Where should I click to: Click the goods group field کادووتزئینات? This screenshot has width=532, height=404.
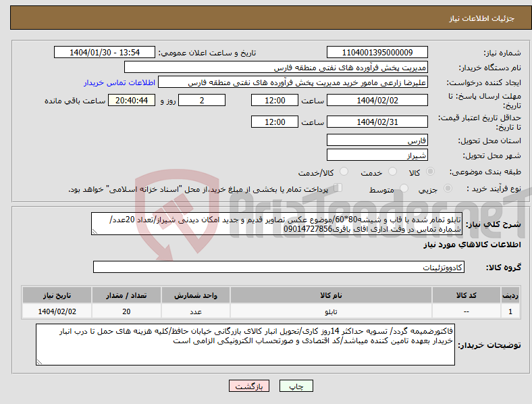click(x=279, y=267)
